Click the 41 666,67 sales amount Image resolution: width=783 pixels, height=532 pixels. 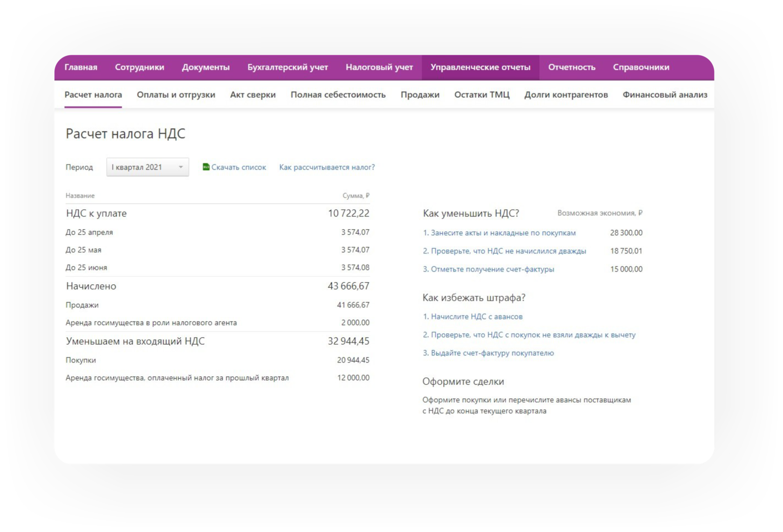coord(353,305)
